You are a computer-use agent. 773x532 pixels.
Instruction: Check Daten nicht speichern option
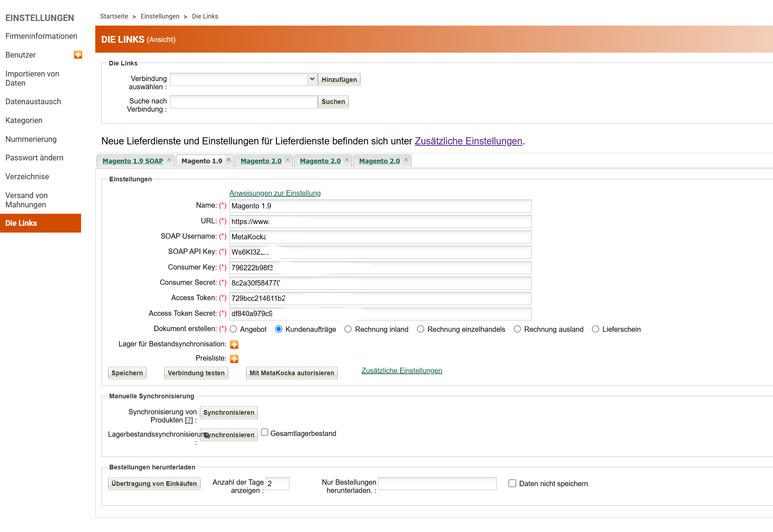pyautogui.click(x=512, y=483)
